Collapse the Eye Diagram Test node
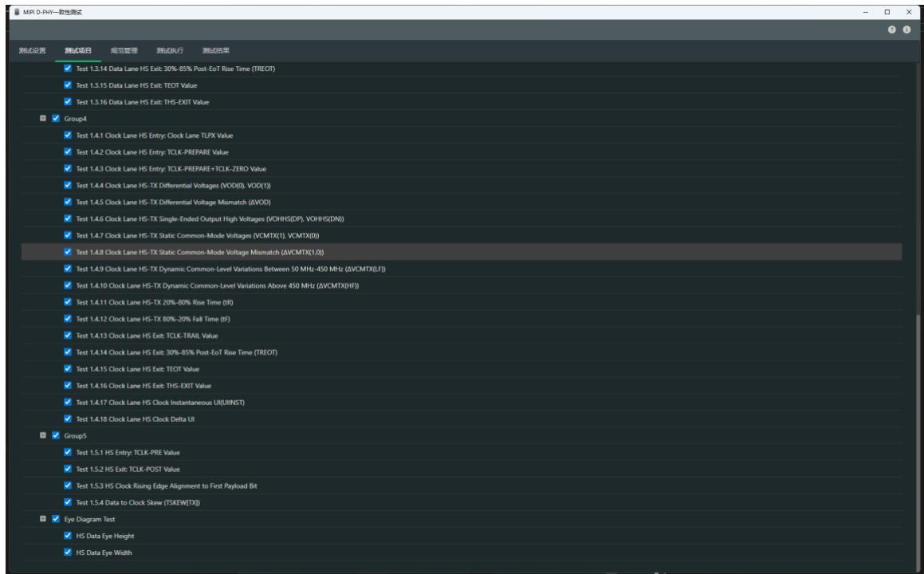The image size is (924, 574). tap(43, 519)
